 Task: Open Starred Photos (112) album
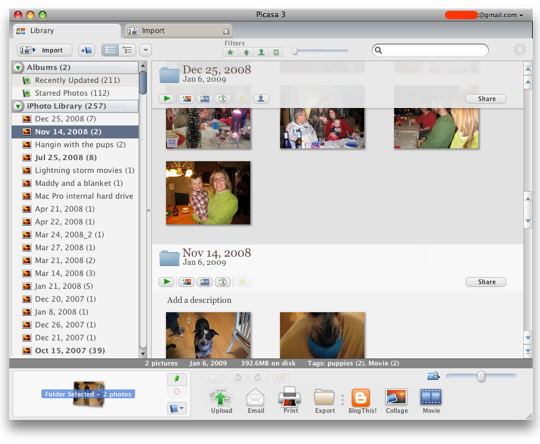75,93
